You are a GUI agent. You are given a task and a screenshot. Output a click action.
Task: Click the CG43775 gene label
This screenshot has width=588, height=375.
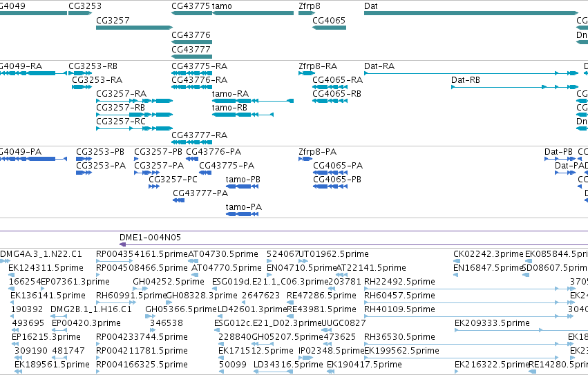tap(191, 6)
